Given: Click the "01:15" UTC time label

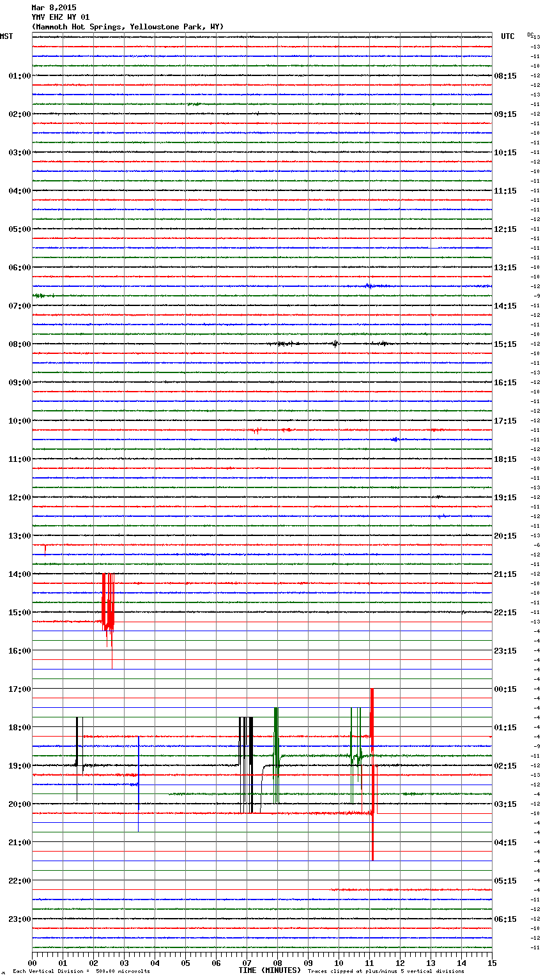Looking at the screenshot, I should pos(505,727).
